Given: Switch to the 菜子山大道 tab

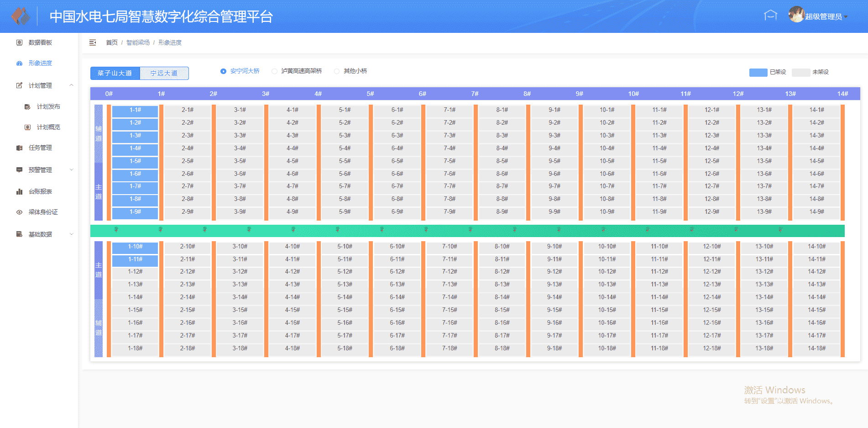Looking at the screenshot, I should click(115, 73).
